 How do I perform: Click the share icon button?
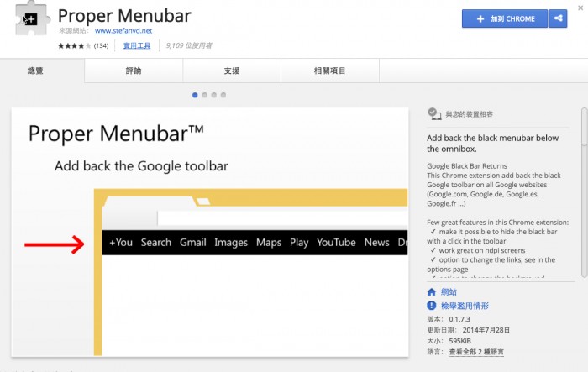(x=558, y=18)
